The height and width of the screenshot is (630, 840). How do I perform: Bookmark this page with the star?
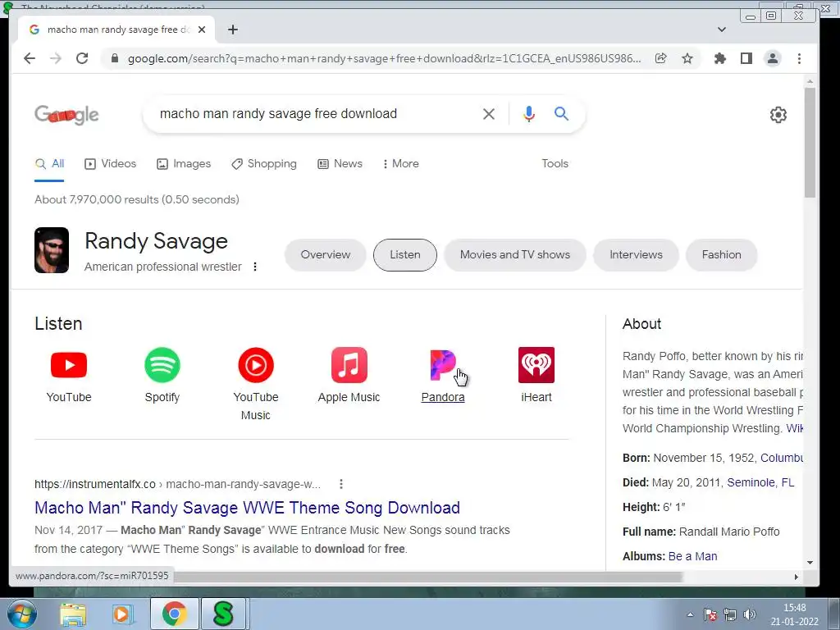[687, 58]
